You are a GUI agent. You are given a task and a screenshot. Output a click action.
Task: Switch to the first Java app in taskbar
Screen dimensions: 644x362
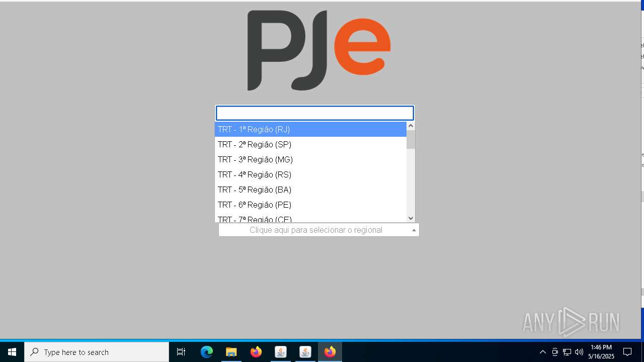coord(281,352)
